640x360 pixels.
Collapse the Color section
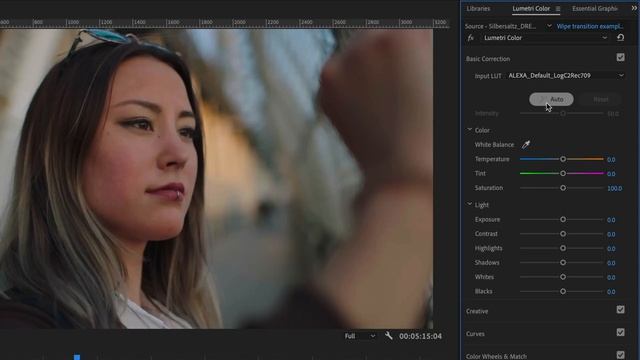(x=469, y=130)
